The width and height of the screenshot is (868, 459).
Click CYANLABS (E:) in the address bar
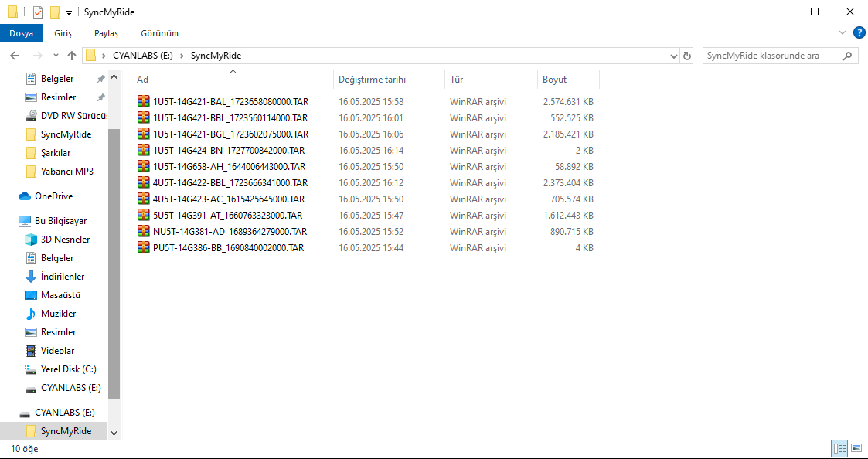143,56
